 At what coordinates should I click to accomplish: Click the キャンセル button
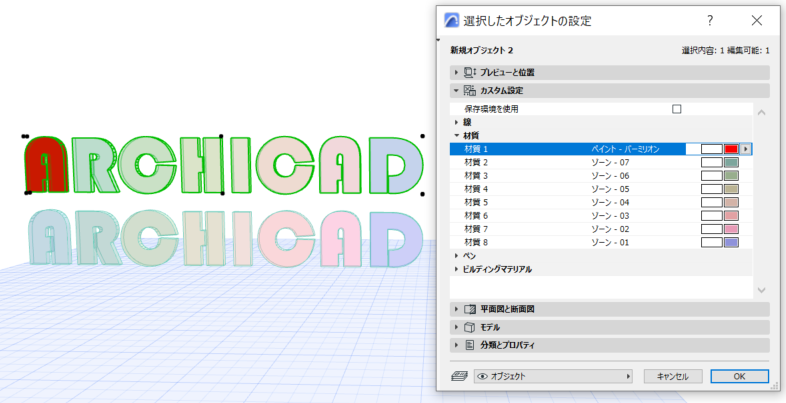point(673,376)
